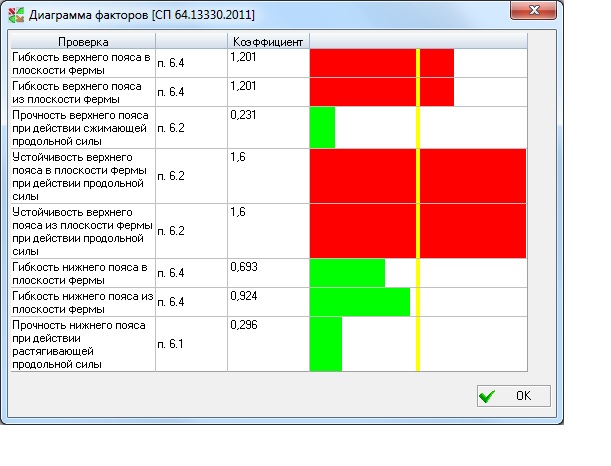The width and height of the screenshot is (611, 466).
Task: Select row Гибкость верхнего пояса из плоскости фермы
Action: 82,92
